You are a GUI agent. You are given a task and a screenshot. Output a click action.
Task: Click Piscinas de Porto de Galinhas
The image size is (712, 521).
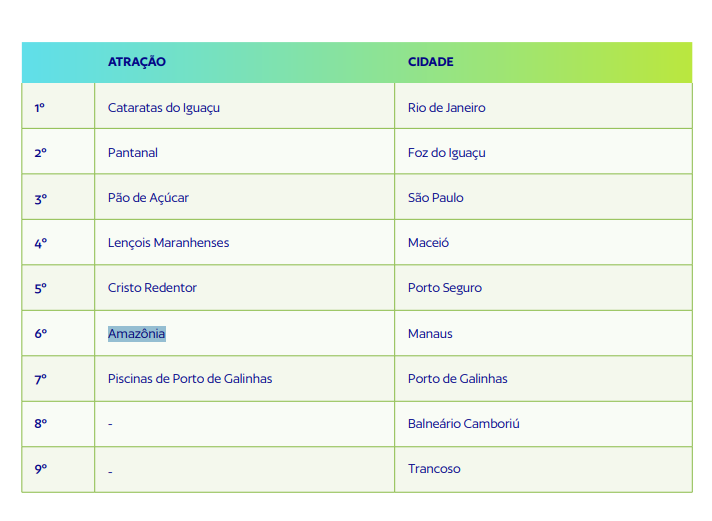pyautogui.click(x=190, y=378)
